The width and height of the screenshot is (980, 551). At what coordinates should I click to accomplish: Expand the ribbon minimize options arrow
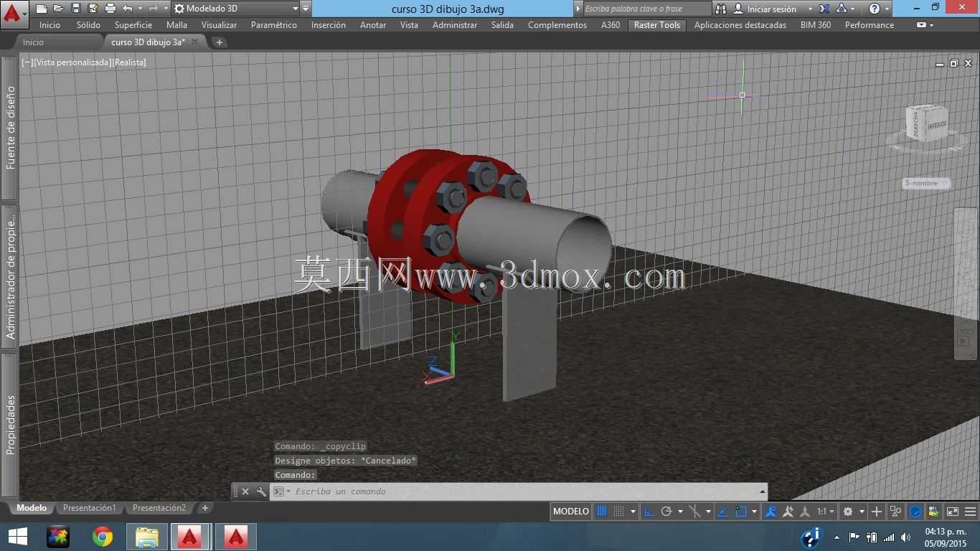(932, 25)
